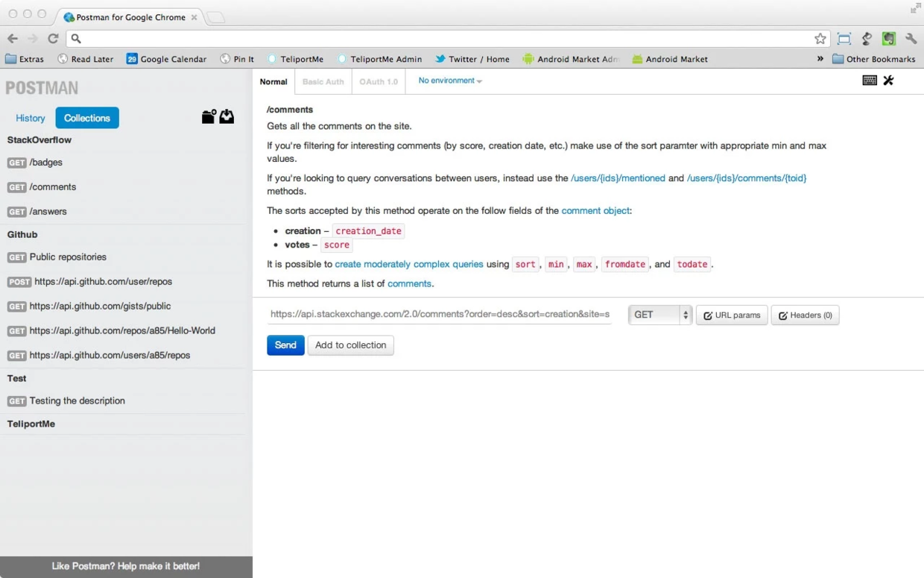Click the request URL input field
The height and width of the screenshot is (578, 924).
(440, 315)
